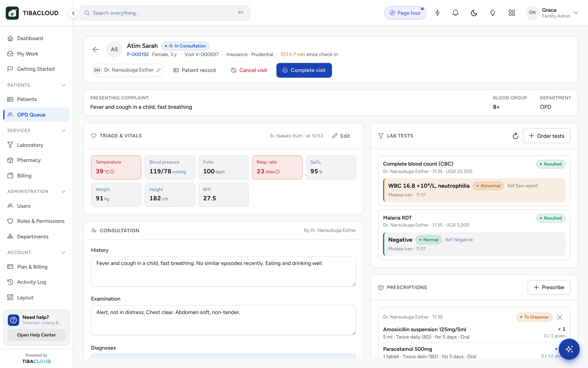Image resolution: width=588 pixels, height=368 pixels.
Task: Collapse the PATIENTS sidebar section
Action: (x=63, y=85)
